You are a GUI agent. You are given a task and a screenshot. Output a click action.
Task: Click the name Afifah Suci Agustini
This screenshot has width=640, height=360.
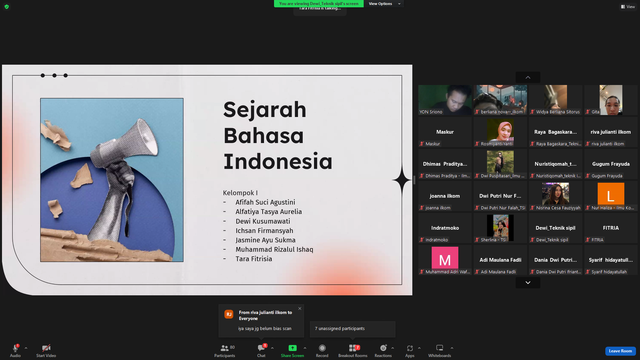point(265,202)
